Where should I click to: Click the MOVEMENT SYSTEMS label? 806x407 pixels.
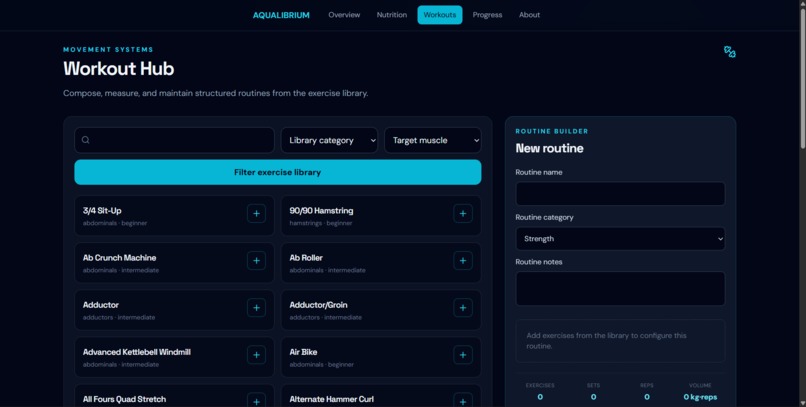click(108, 49)
